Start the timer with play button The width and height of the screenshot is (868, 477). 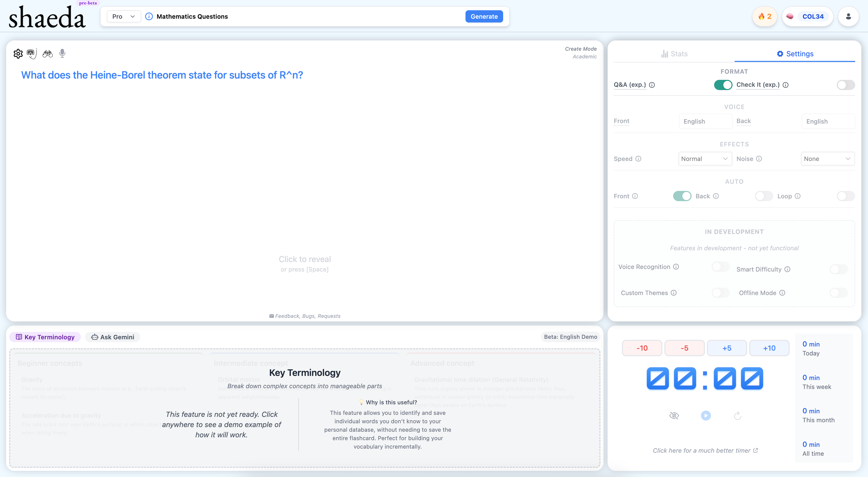(706, 416)
